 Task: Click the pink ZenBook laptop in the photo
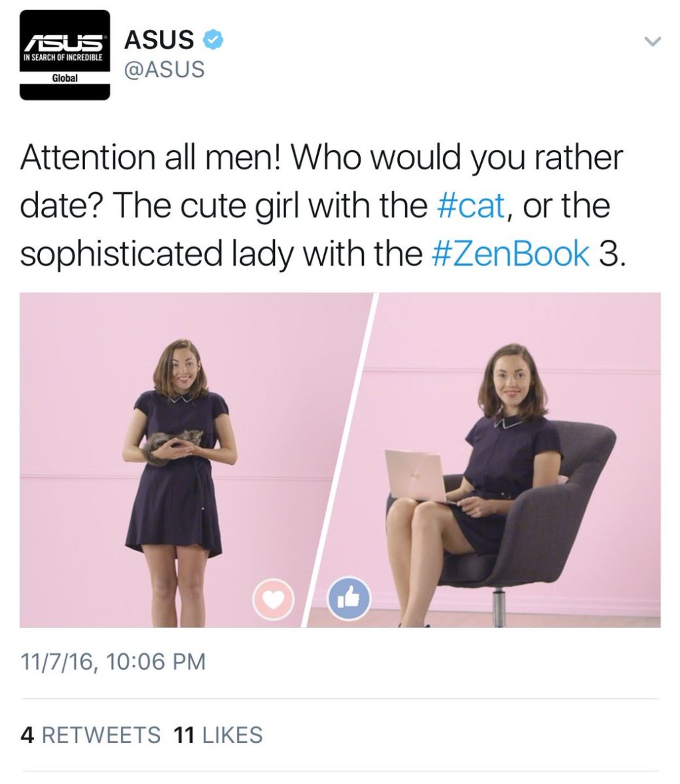(x=416, y=475)
